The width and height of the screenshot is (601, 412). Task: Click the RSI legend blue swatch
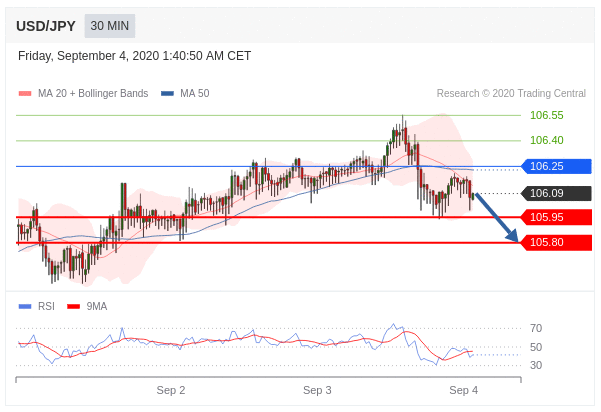click(25, 307)
